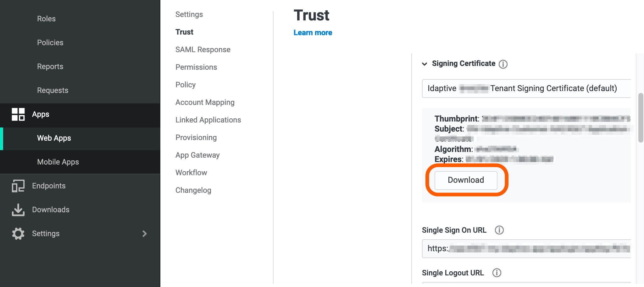Select the Apps grid icon in sidebar
The image size is (644, 287).
coord(18,114)
